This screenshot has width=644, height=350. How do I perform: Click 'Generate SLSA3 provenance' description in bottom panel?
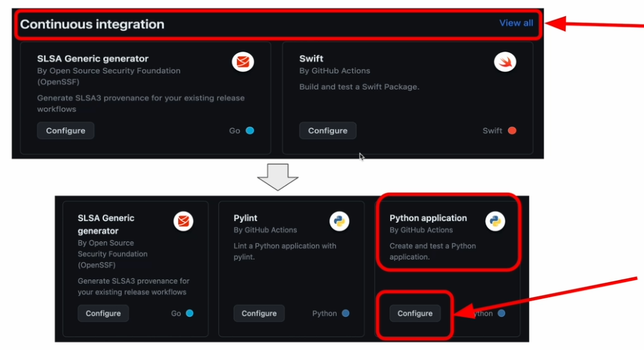click(x=134, y=287)
